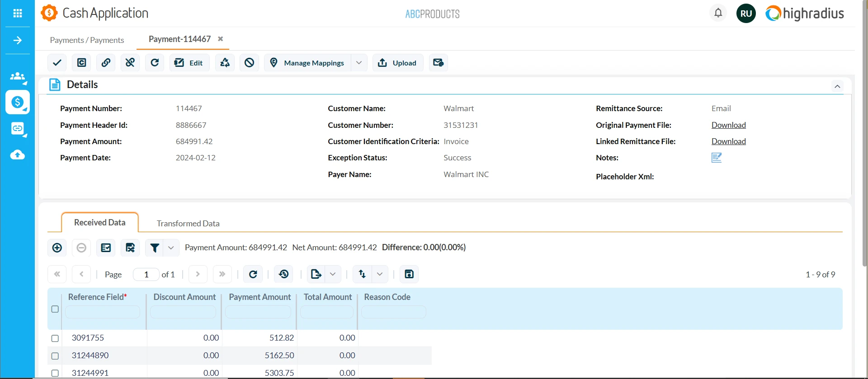Viewport: 868px width, 379px height.
Task: Collapse the Details panel chevron
Action: click(837, 86)
